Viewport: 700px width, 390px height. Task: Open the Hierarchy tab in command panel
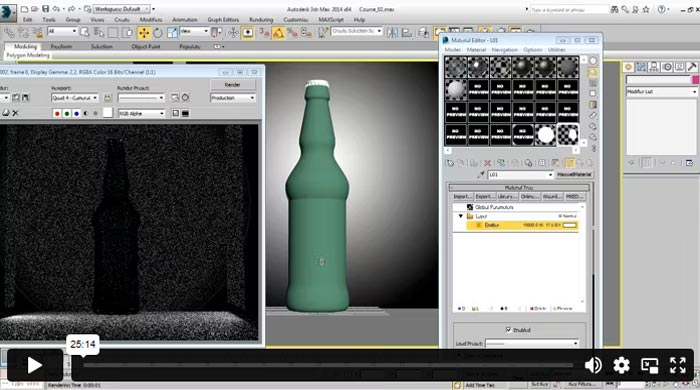(x=654, y=67)
